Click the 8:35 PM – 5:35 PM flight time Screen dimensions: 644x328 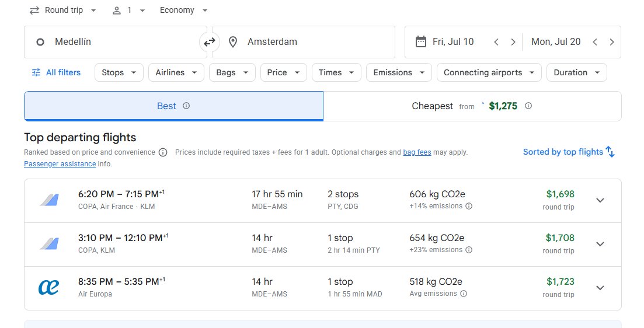point(121,282)
